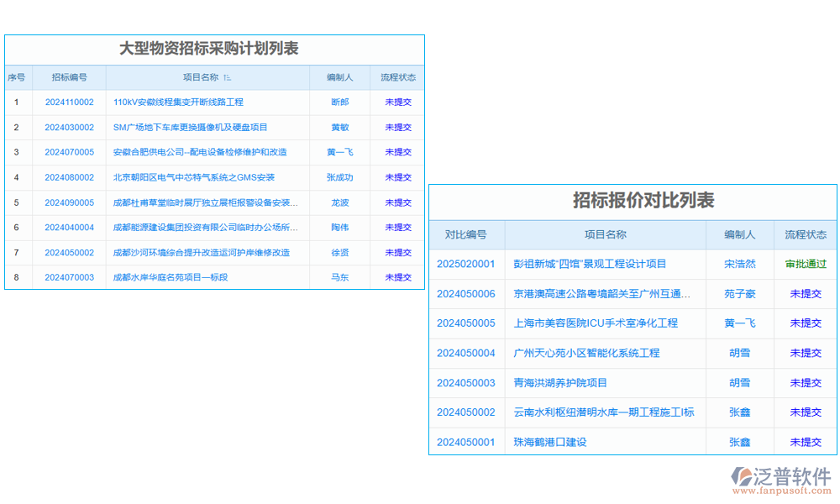Select compiler 黄敏 in the plan list
The height and width of the screenshot is (504, 840).
pos(339,127)
